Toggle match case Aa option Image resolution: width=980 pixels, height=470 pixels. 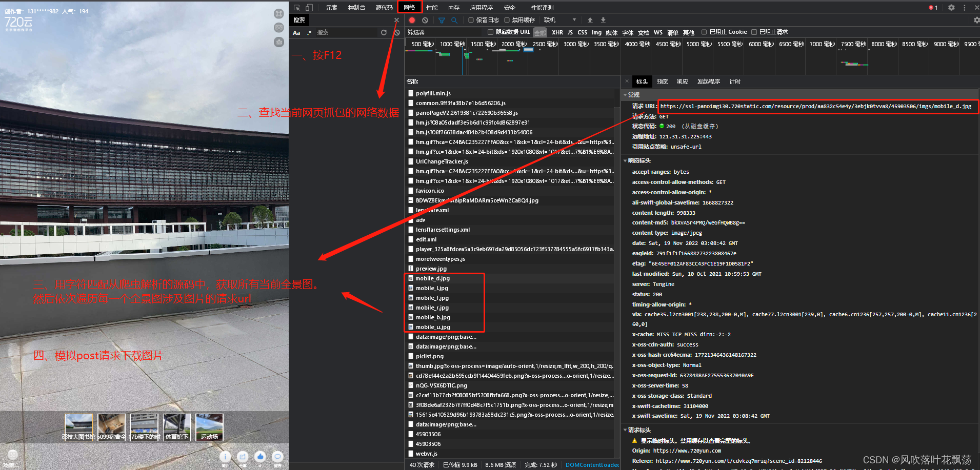coord(296,33)
